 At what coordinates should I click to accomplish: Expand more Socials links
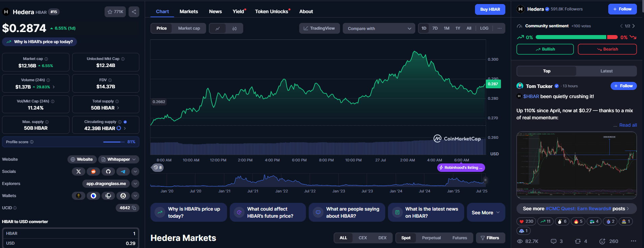coord(135,172)
